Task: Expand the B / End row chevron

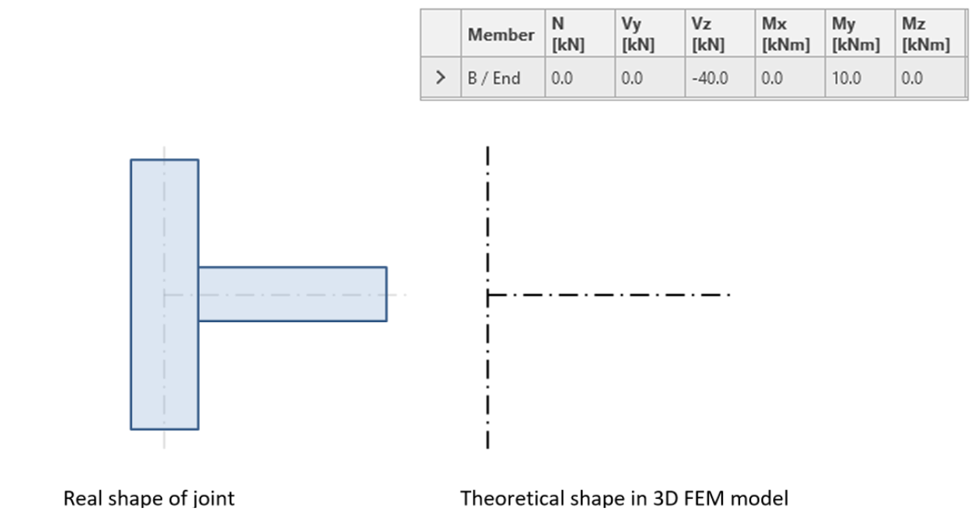Action: [440, 78]
